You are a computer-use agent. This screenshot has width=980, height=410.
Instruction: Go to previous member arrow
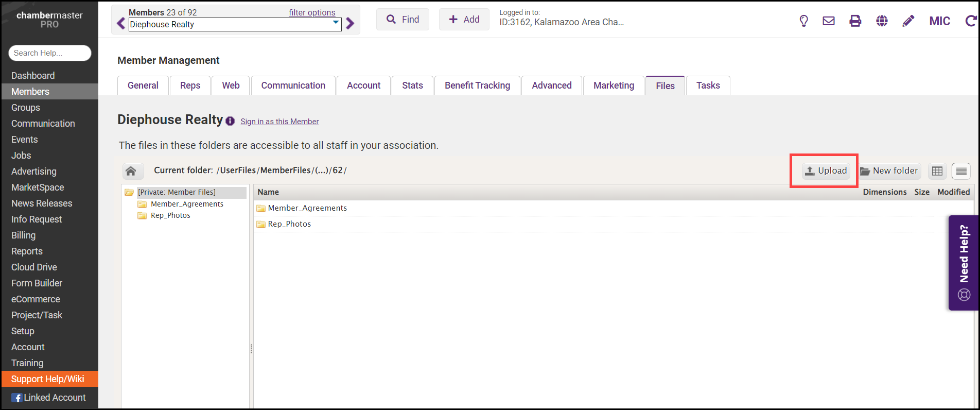121,24
